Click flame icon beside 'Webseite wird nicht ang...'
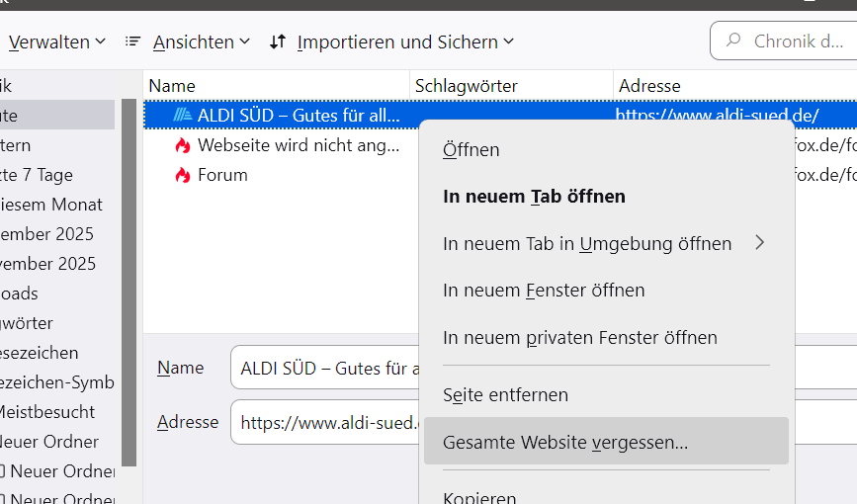The width and height of the screenshot is (857, 504). point(182,146)
